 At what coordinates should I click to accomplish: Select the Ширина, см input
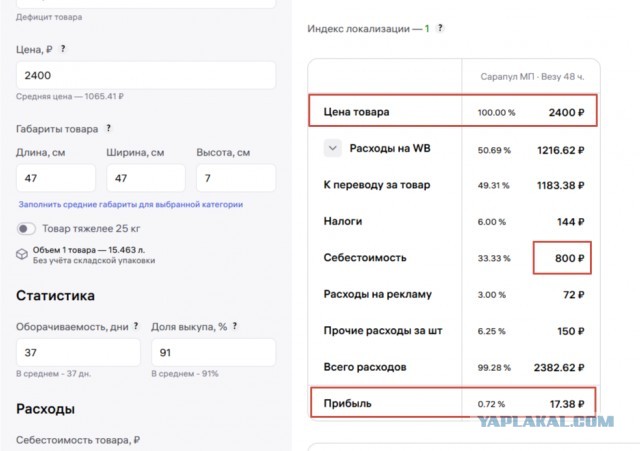coord(146,178)
